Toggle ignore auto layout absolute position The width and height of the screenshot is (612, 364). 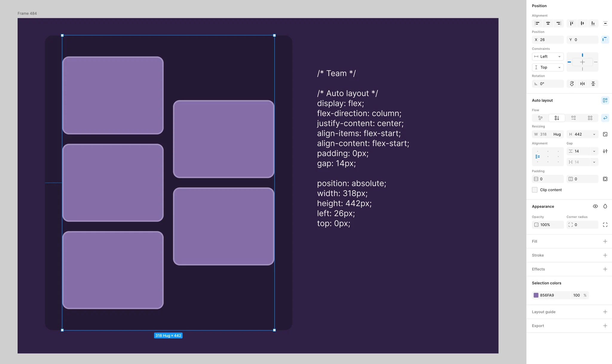coord(605,39)
